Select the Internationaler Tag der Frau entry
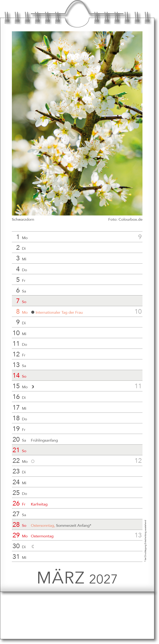Image resolution: width=159 pixels, height=644 pixels. pyautogui.click(x=59, y=312)
